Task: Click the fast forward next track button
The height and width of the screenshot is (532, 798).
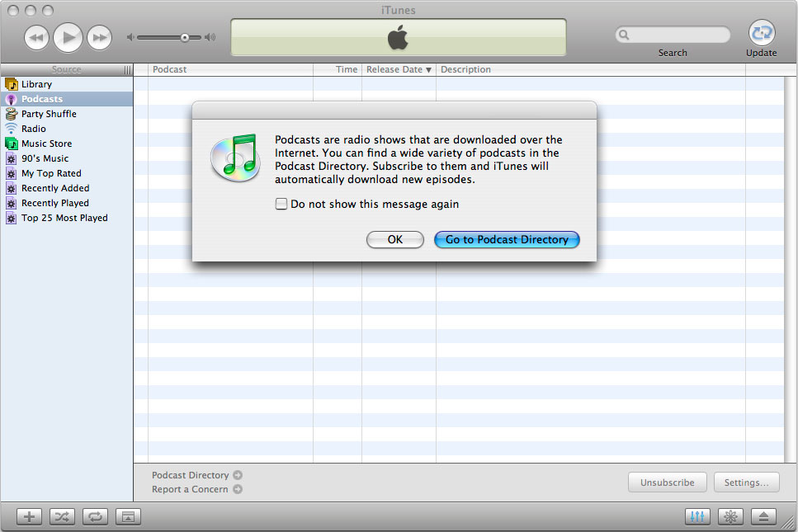Action: coord(99,38)
